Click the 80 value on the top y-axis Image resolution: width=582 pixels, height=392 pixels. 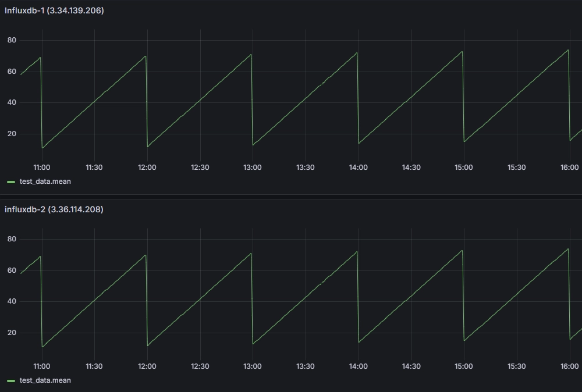point(11,40)
